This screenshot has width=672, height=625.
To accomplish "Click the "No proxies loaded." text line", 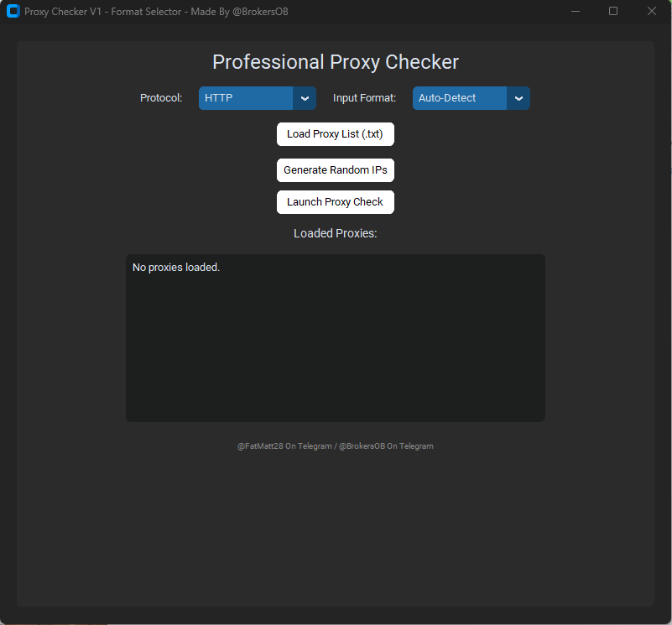I will point(176,268).
